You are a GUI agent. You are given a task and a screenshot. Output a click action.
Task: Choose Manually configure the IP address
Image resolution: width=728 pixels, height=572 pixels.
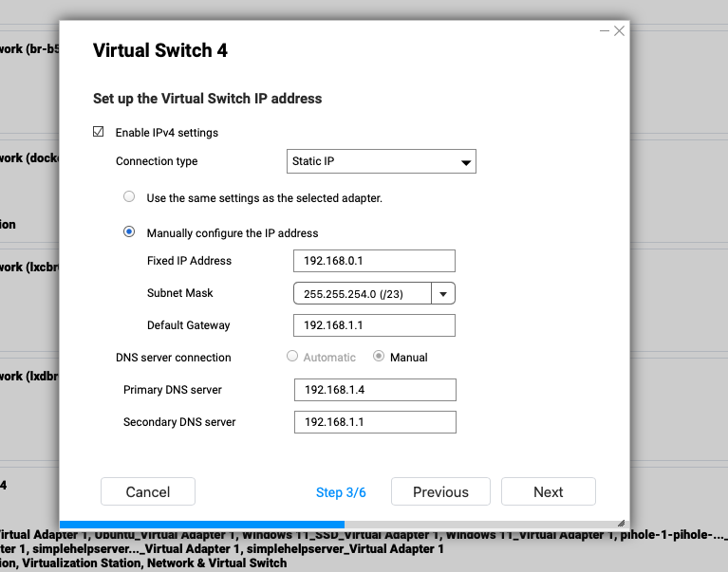coord(129,232)
